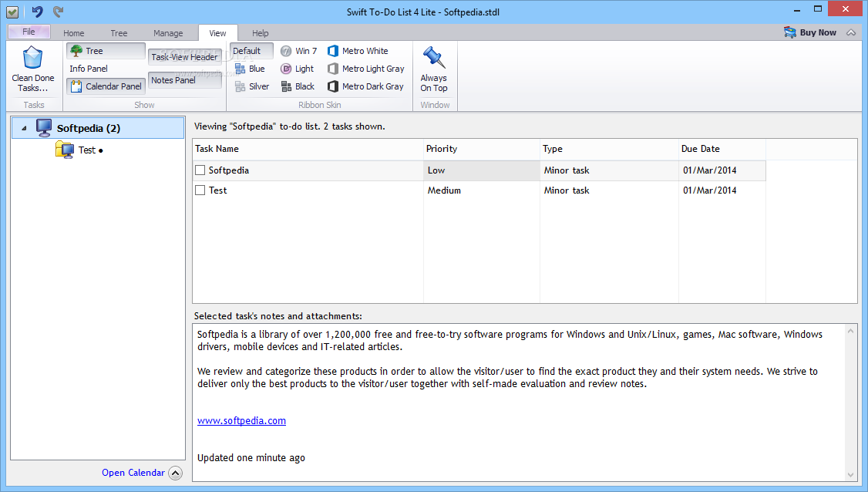The height and width of the screenshot is (492, 868).
Task: Apply the Black ribbon skin
Action: (298, 86)
